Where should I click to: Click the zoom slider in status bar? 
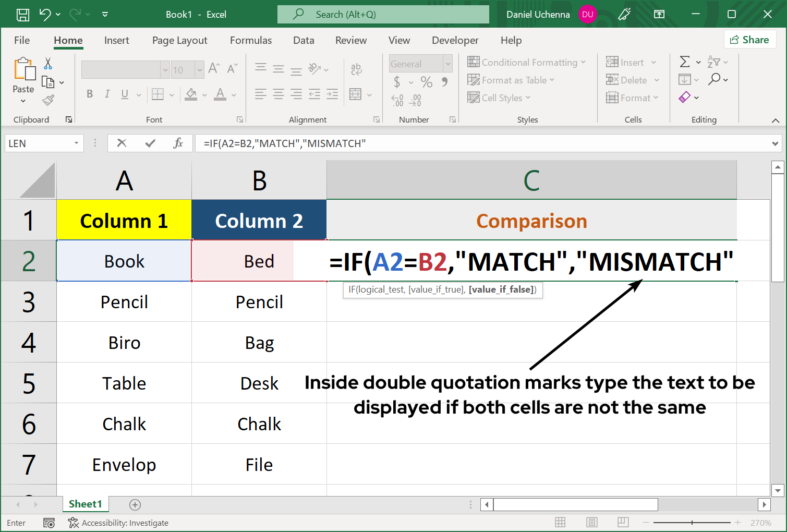point(692,523)
